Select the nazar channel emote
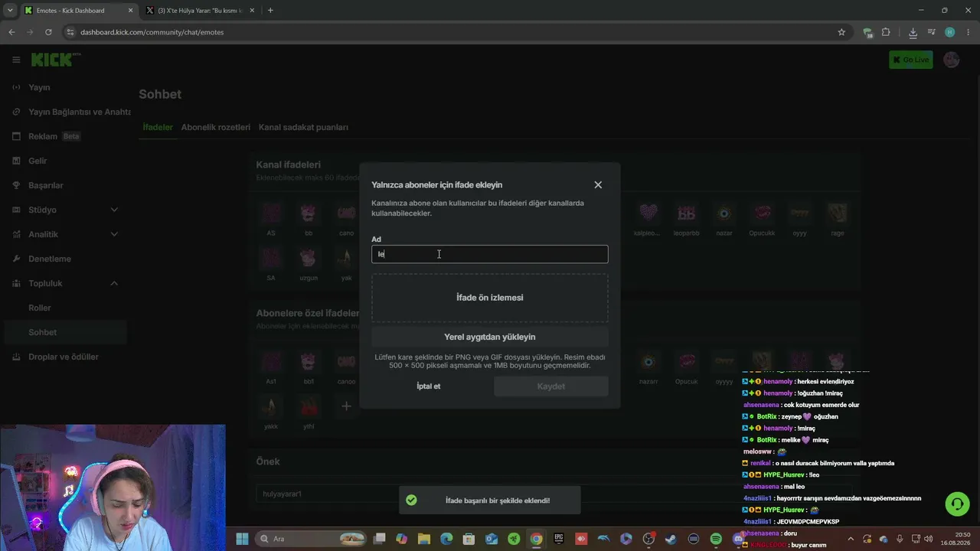 (x=724, y=213)
